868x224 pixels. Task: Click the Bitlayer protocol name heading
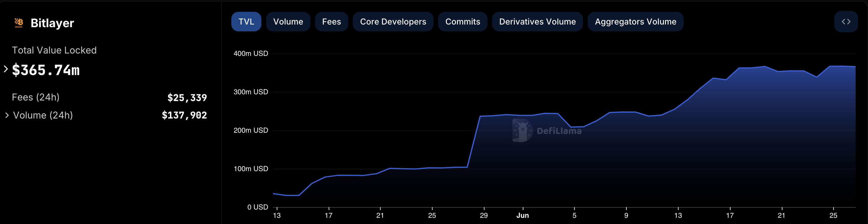(52, 23)
